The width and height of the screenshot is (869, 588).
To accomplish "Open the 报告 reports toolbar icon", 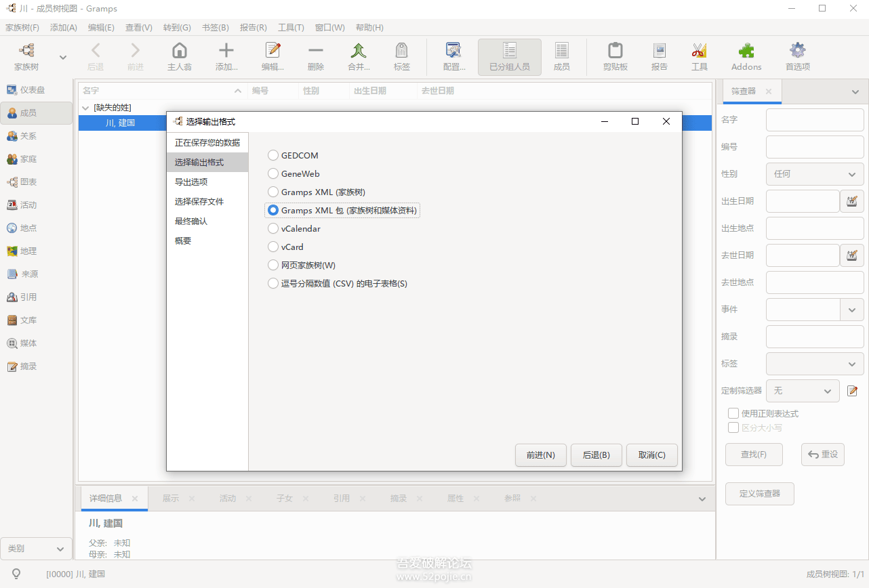I will (659, 51).
